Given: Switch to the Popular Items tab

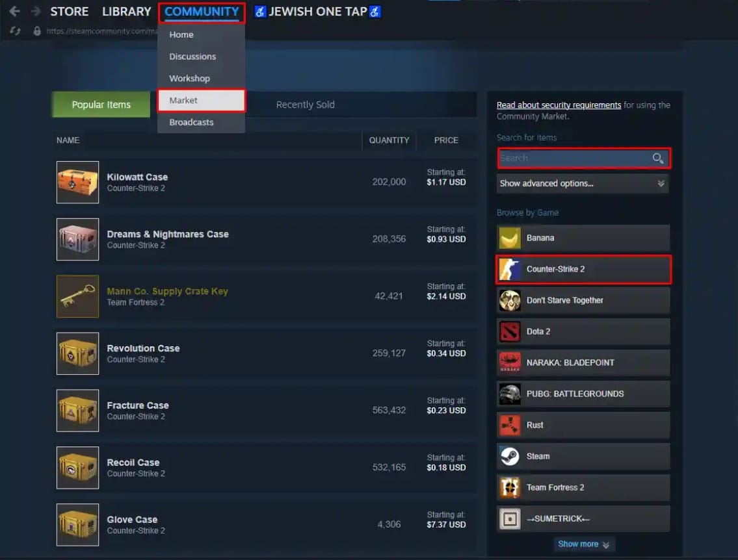Looking at the screenshot, I should click(101, 105).
